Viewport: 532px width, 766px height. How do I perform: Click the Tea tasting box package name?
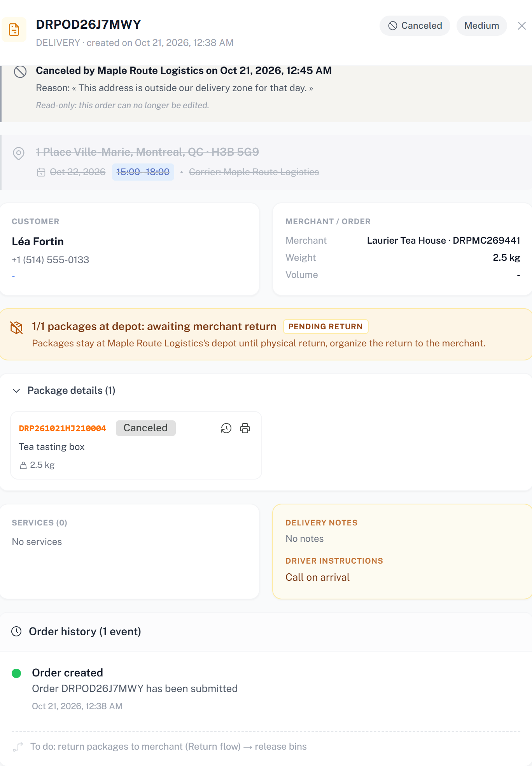pyautogui.click(x=52, y=447)
